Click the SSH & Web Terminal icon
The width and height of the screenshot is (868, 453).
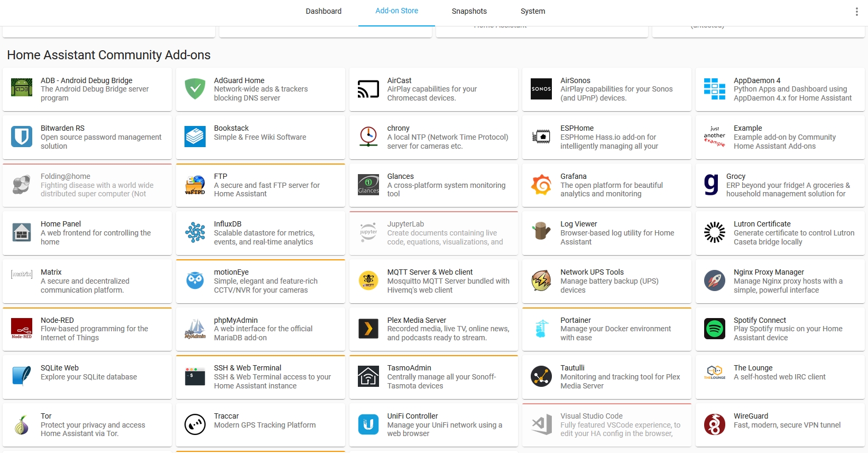click(x=195, y=376)
